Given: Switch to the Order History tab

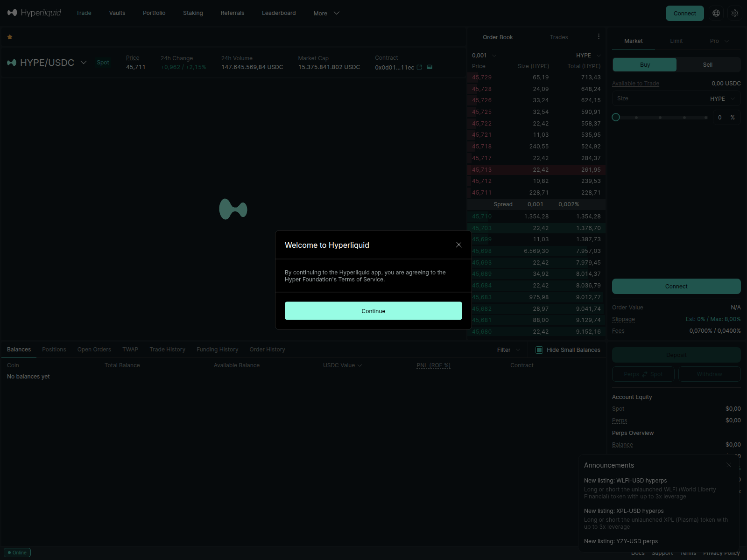Looking at the screenshot, I should click(x=267, y=350).
